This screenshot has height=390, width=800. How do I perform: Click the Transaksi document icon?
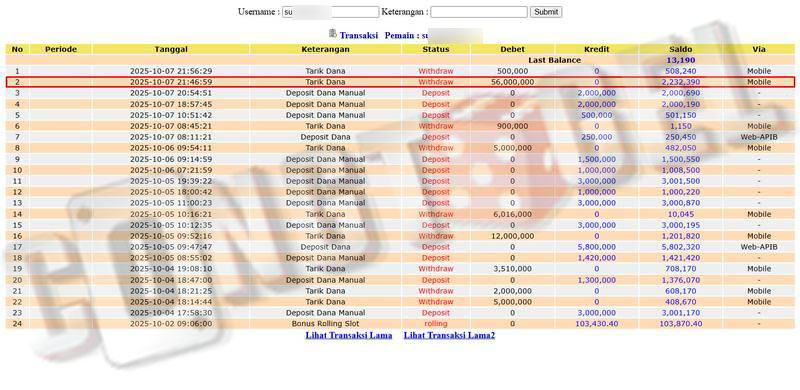pyautogui.click(x=333, y=34)
